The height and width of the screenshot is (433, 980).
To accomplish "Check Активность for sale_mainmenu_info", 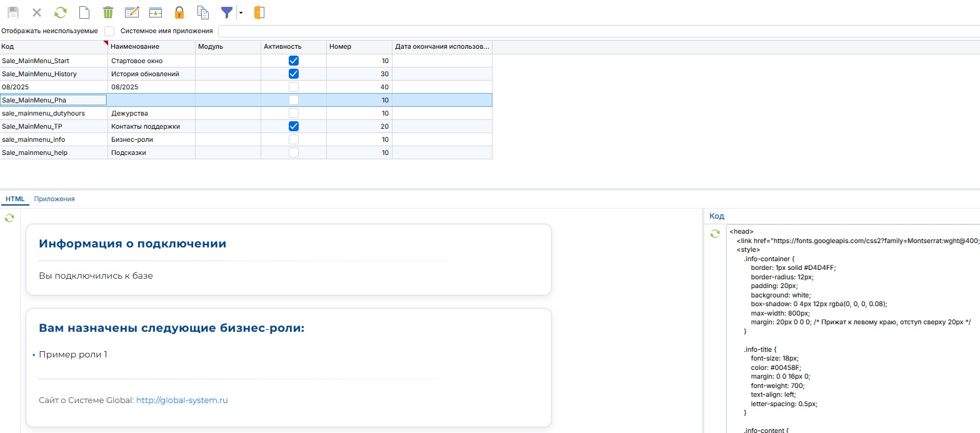I will [294, 139].
